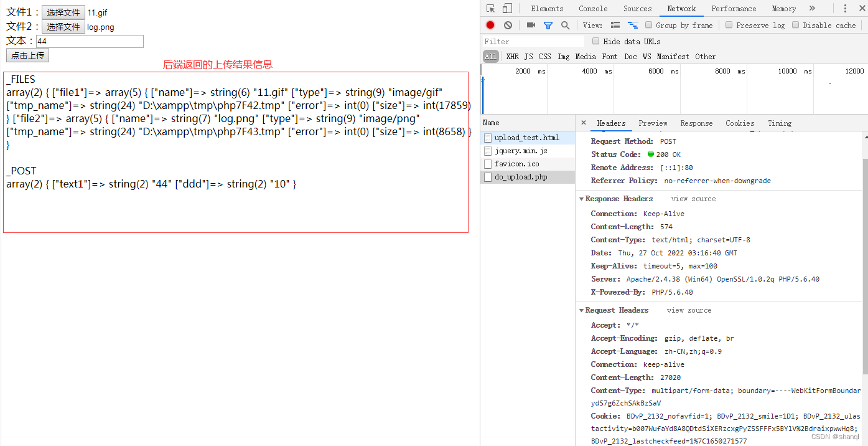
Task: Click the X-Powered-By PHP/5.6.40 value
Action: pyautogui.click(x=672, y=292)
